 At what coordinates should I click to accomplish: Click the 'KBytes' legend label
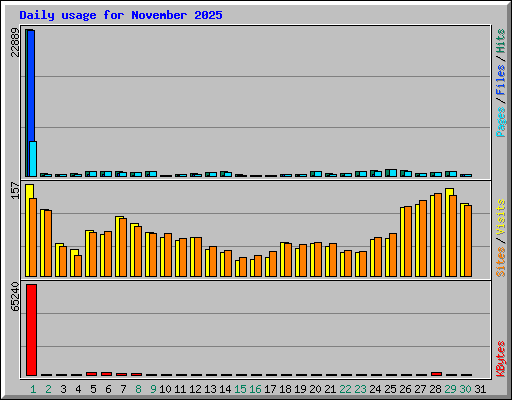pyautogui.click(x=501, y=359)
